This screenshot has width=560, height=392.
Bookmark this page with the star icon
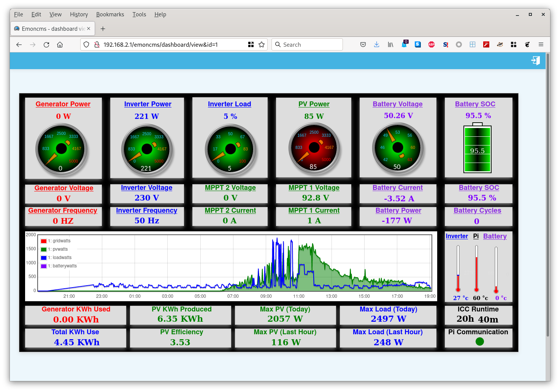[262, 44]
